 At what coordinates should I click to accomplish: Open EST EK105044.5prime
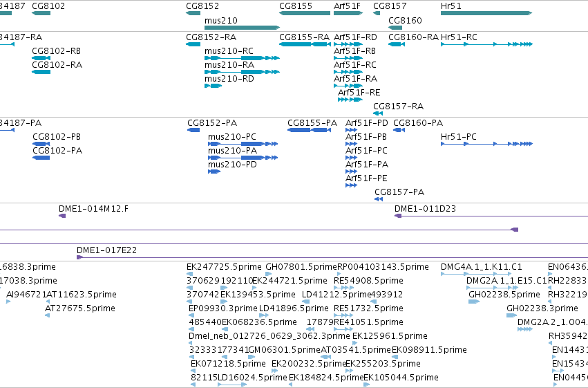(x=366, y=385)
